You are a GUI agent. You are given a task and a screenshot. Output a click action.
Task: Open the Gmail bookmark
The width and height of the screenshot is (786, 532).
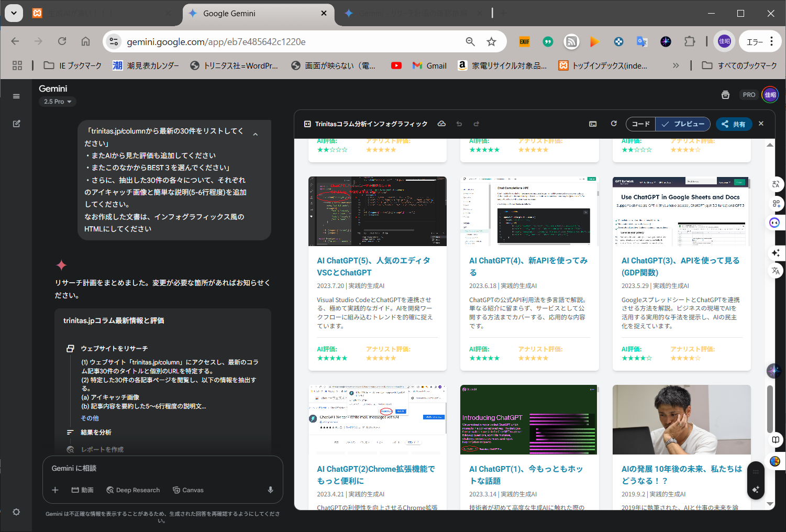429,65
